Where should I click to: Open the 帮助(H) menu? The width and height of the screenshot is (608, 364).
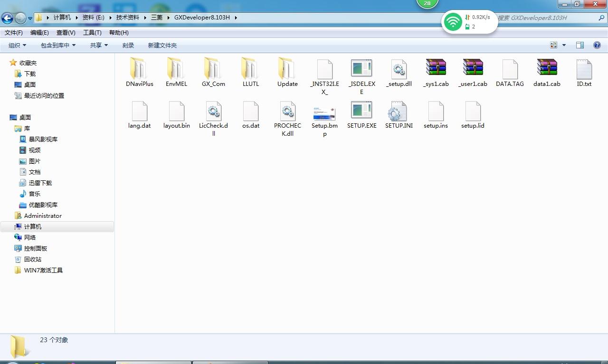coord(119,33)
